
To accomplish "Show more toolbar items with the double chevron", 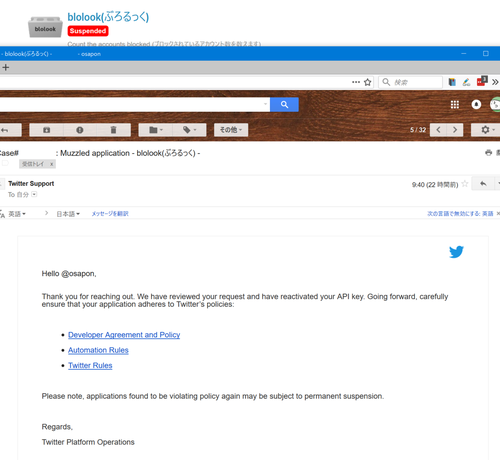I will click(x=495, y=82).
